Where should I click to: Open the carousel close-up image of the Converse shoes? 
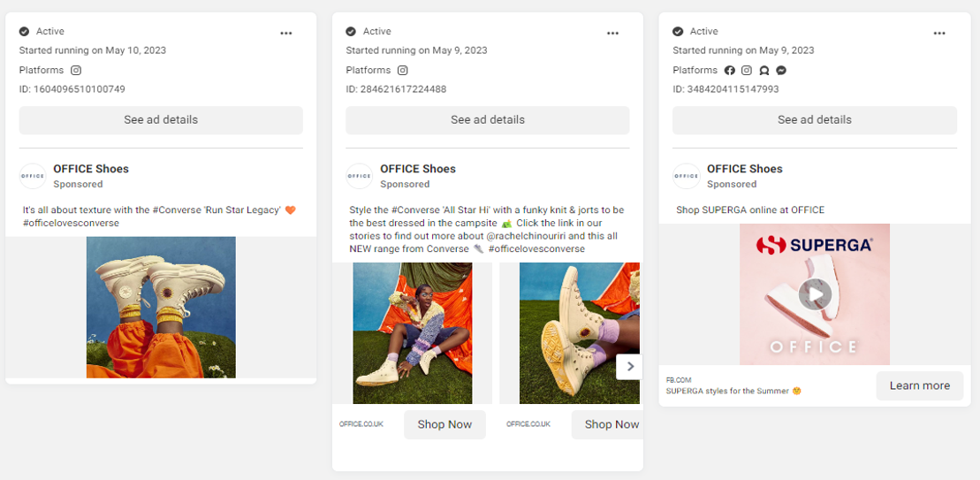tap(580, 333)
